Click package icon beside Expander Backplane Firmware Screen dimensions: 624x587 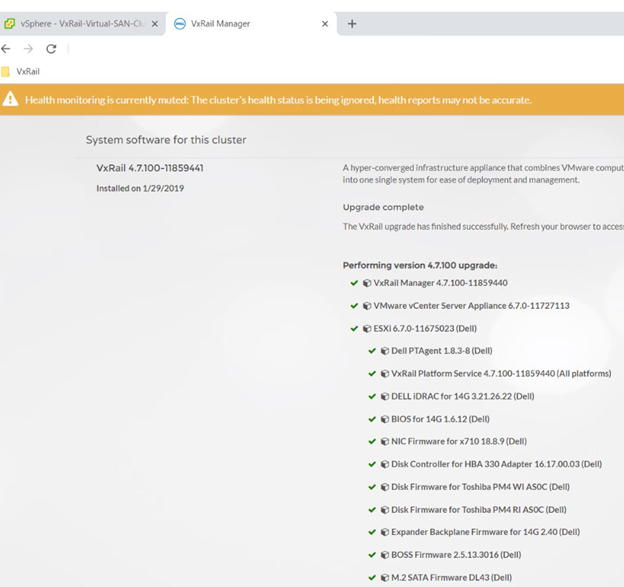click(385, 532)
